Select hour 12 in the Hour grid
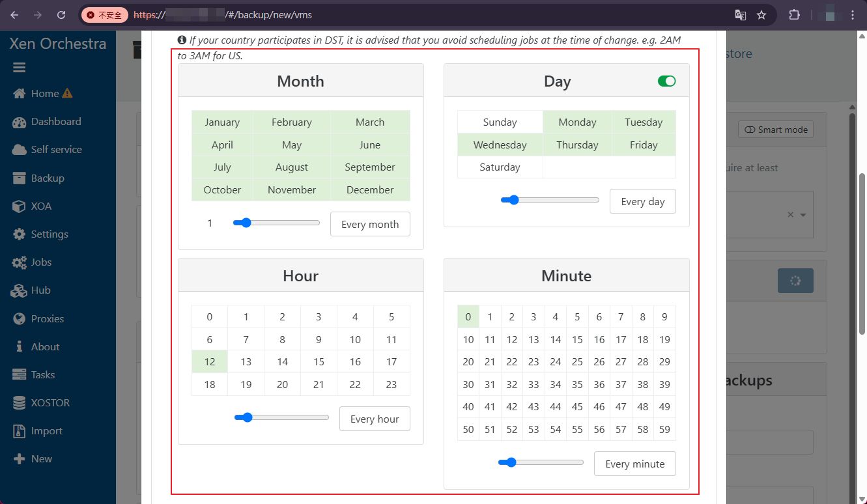Screen dimensions: 867x504 click(x=210, y=361)
